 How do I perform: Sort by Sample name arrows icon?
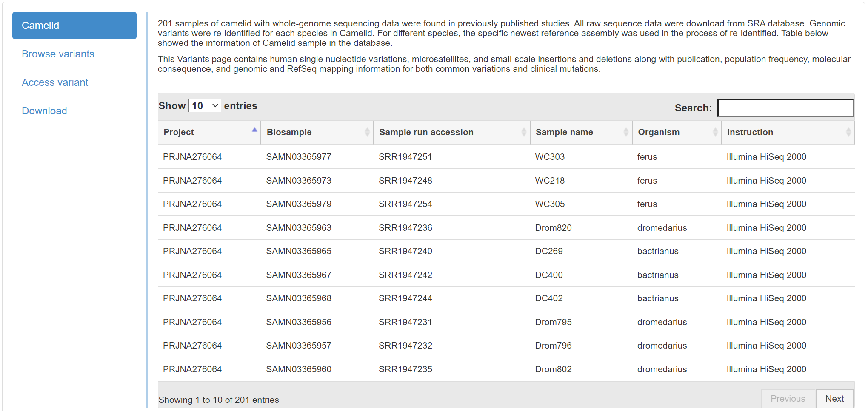pyautogui.click(x=626, y=132)
